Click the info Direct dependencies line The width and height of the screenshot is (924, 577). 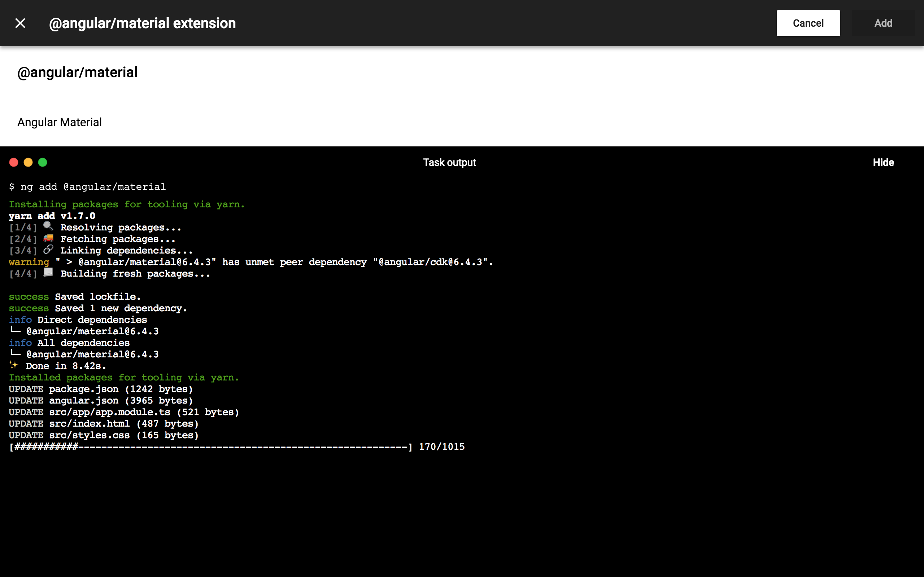tap(78, 320)
